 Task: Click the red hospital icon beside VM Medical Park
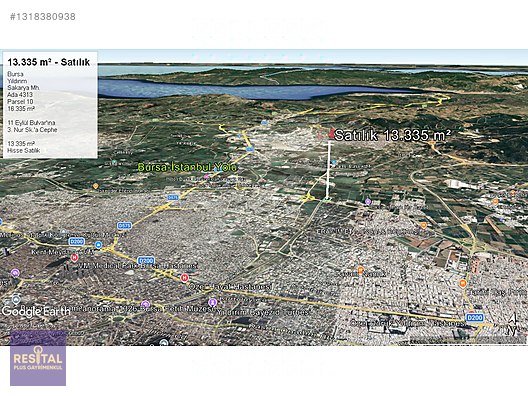74,258
